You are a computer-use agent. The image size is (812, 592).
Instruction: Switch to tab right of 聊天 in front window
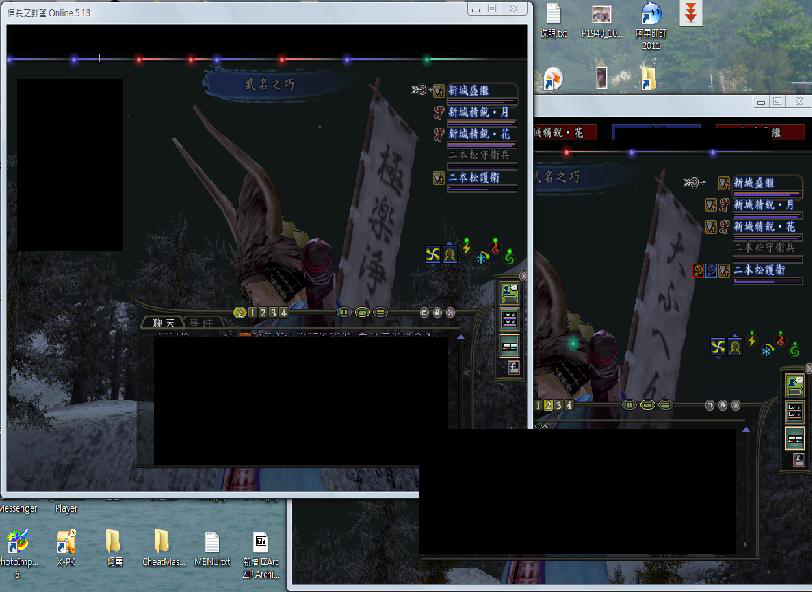pyautogui.click(x=201, y=322)
